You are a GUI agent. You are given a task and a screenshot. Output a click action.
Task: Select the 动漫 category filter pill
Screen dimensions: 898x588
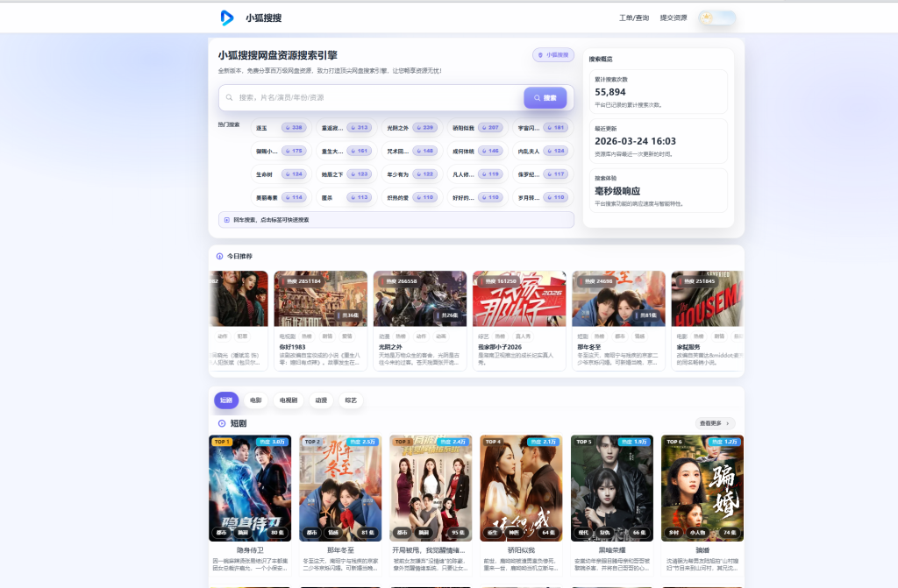pos(321,400)
